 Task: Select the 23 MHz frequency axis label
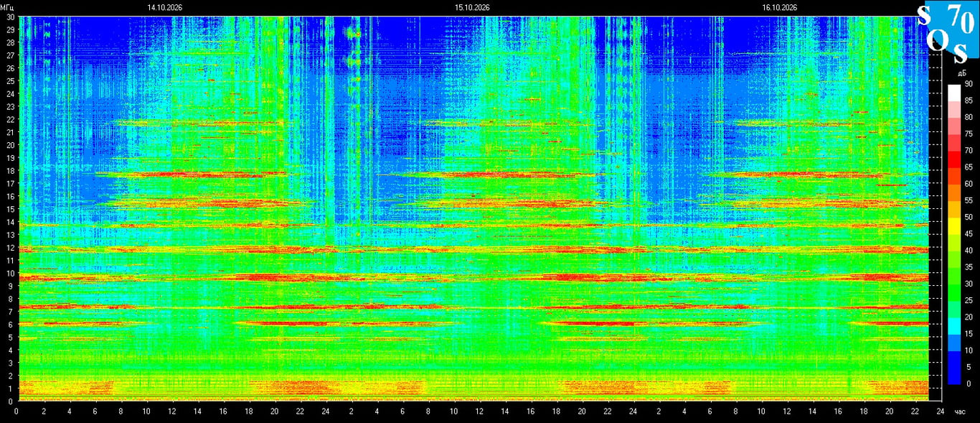pyautogui.click(x=9, y=106)
